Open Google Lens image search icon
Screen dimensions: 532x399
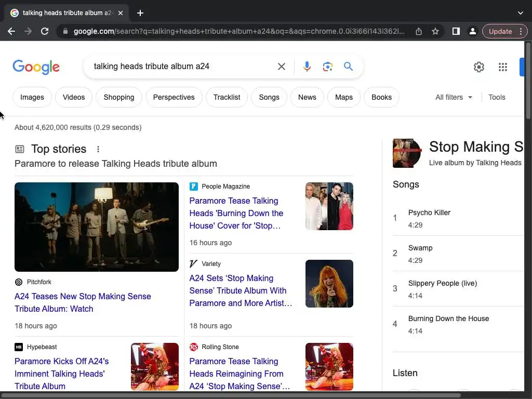327,66
